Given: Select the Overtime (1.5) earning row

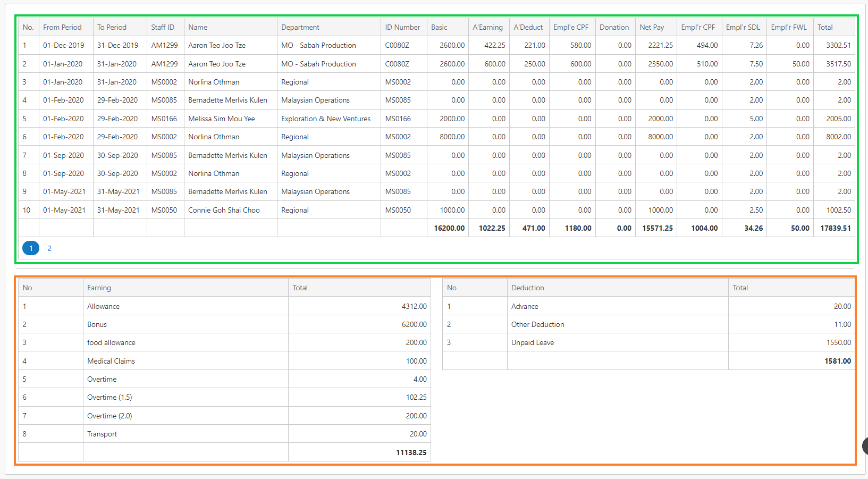Looking at the screenshot, I should 224,397.
